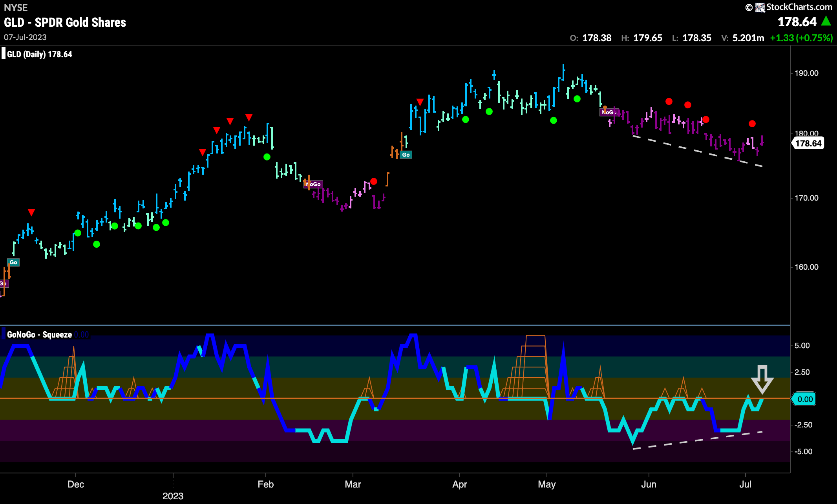Click the GLD (Daily) 178.64 legend label
837x504 pixels.
39,54
